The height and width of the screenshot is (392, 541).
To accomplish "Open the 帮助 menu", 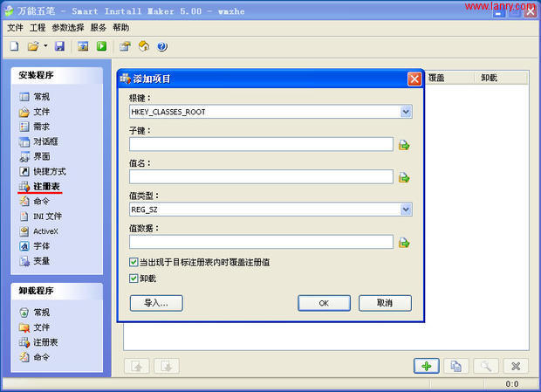I will pyautogui.click(x=120, y=28).
